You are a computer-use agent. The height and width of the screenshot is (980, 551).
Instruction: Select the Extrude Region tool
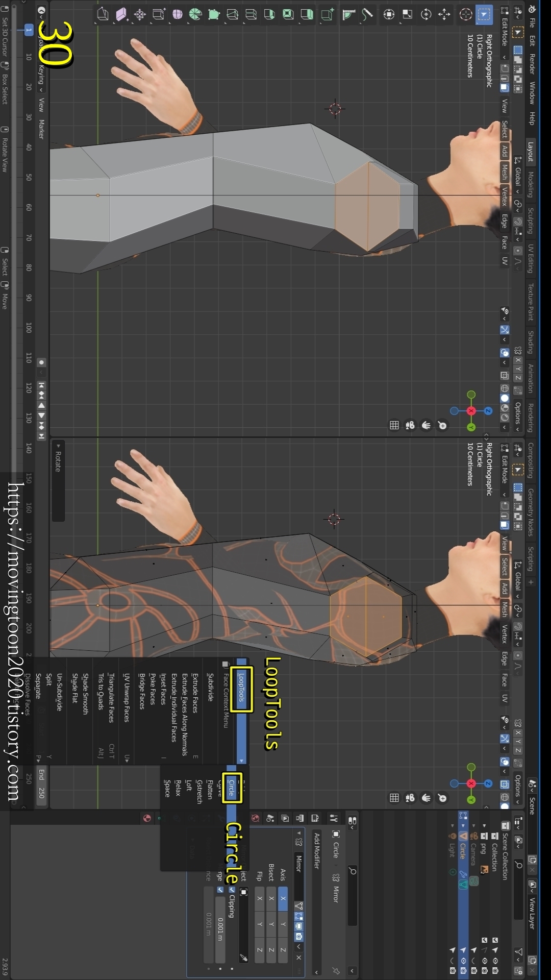307,14
